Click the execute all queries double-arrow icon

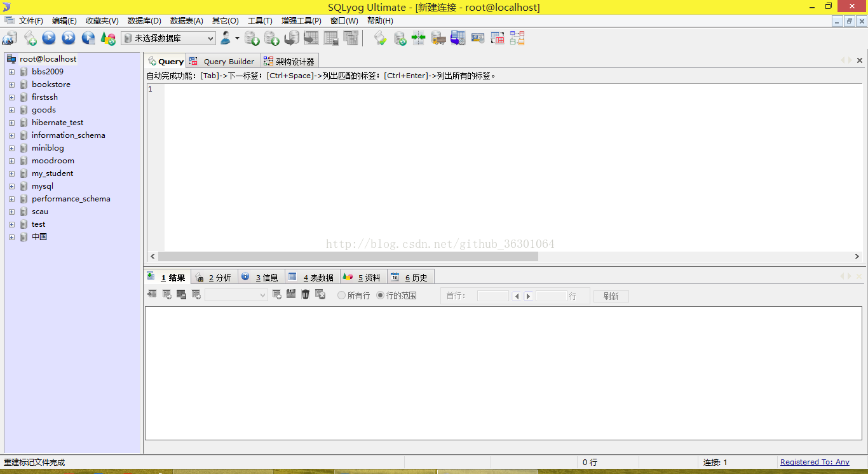tap(68, 38)
